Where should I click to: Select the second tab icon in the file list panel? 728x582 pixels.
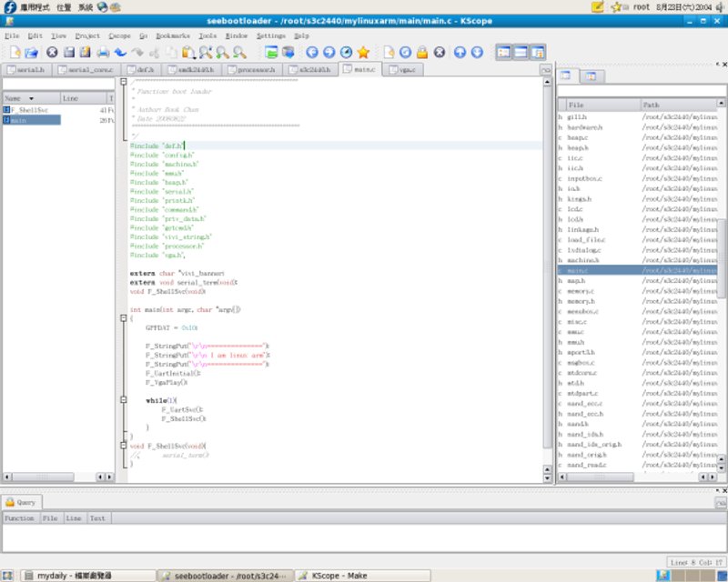point(591,76)
